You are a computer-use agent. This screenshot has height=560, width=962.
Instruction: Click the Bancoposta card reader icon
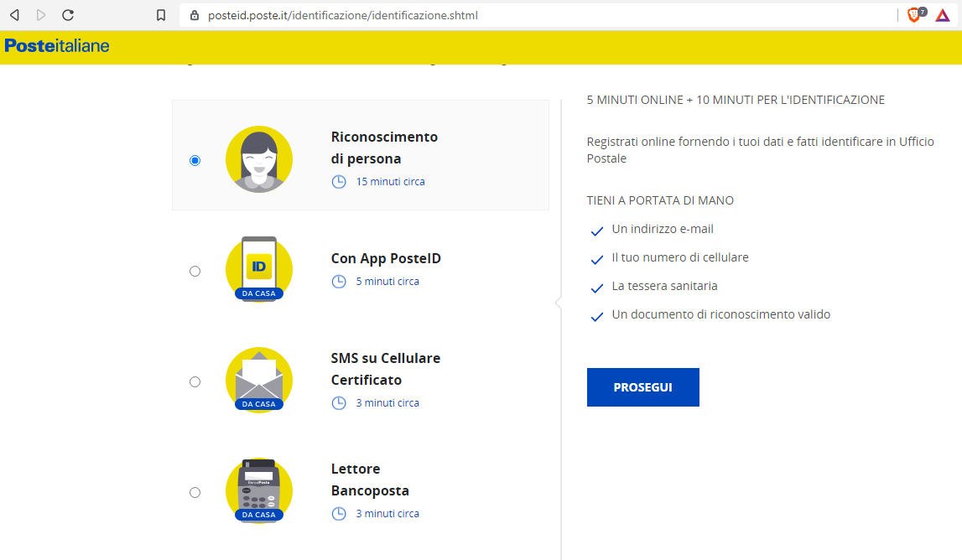(x=259, y=490)
